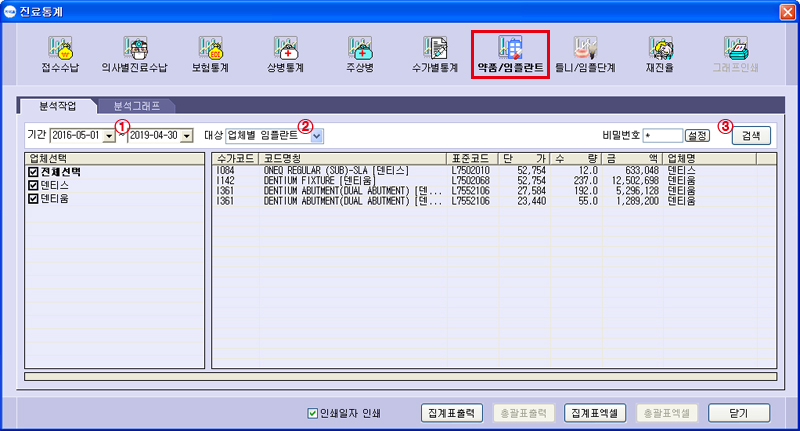This screenshot has height=431, width=800.
Task: Expand the 대상 업체별 임플란트 dropdown
Action: [x=316, y=135]
